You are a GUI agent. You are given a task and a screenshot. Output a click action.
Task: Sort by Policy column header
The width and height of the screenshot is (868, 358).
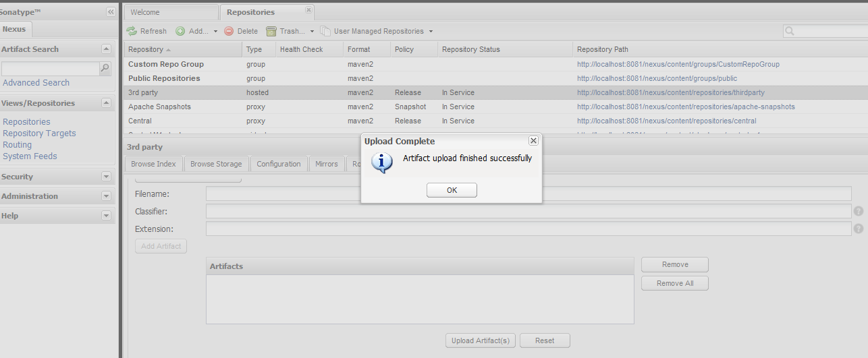point(414,49)
